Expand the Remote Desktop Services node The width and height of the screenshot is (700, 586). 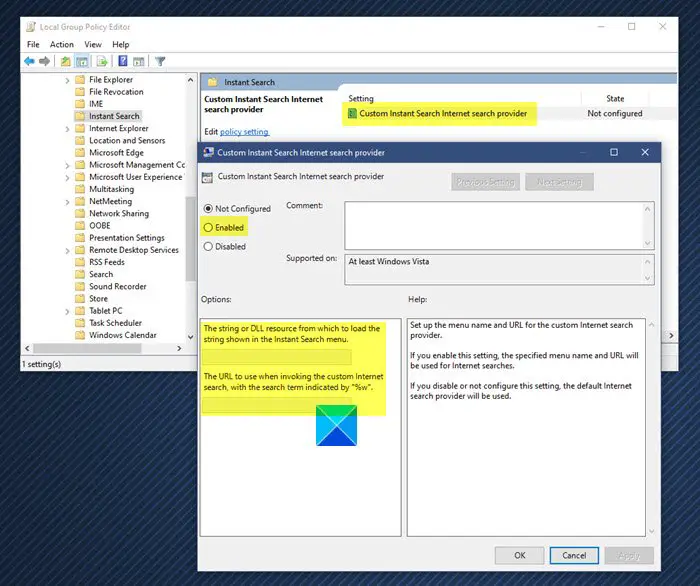coord(67,251)
